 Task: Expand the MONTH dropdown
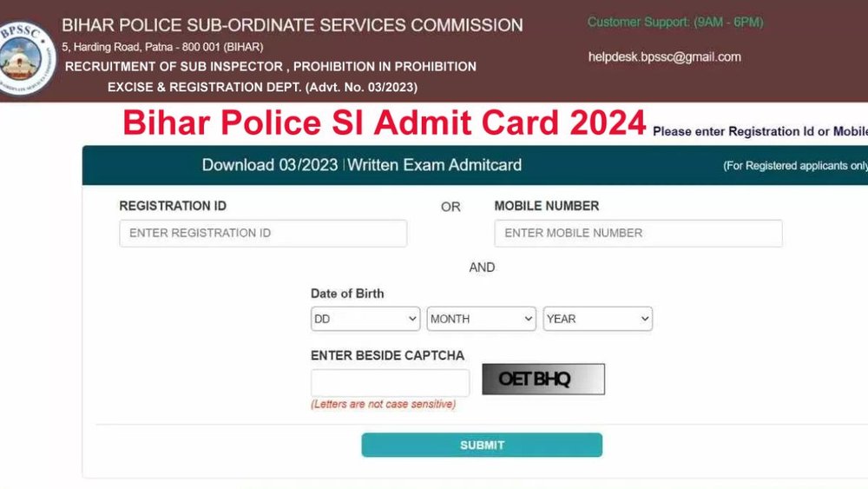click(481, 319)
